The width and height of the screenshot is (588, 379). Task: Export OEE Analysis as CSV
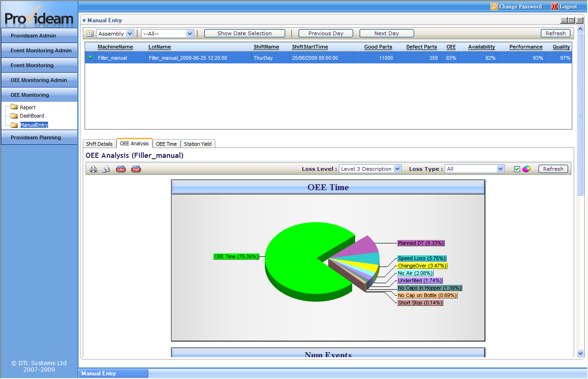(x=121, y=169)
